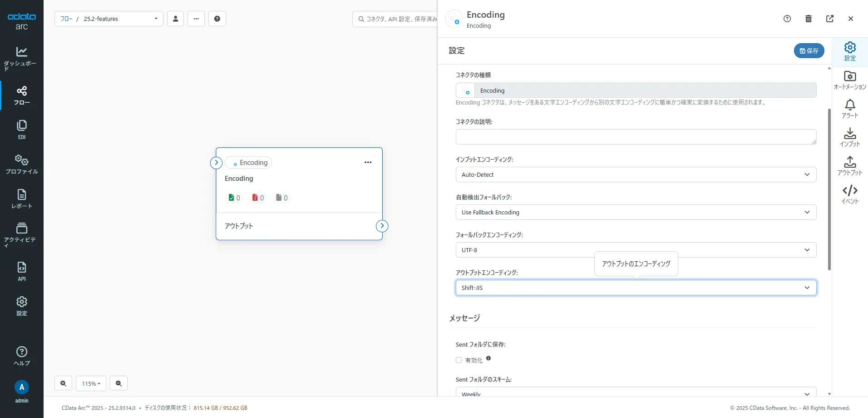
Task: Click the connector description text field
Action: pos(636,137)
